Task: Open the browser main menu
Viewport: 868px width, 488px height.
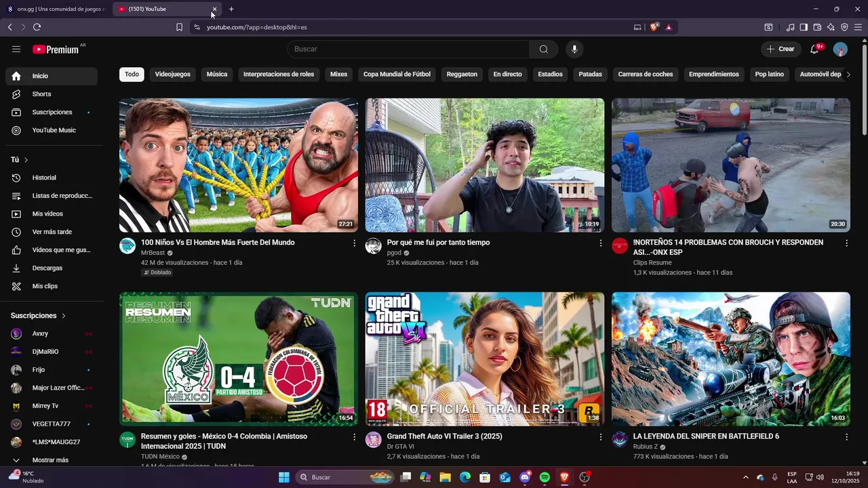Action: [x=859, y=27]
